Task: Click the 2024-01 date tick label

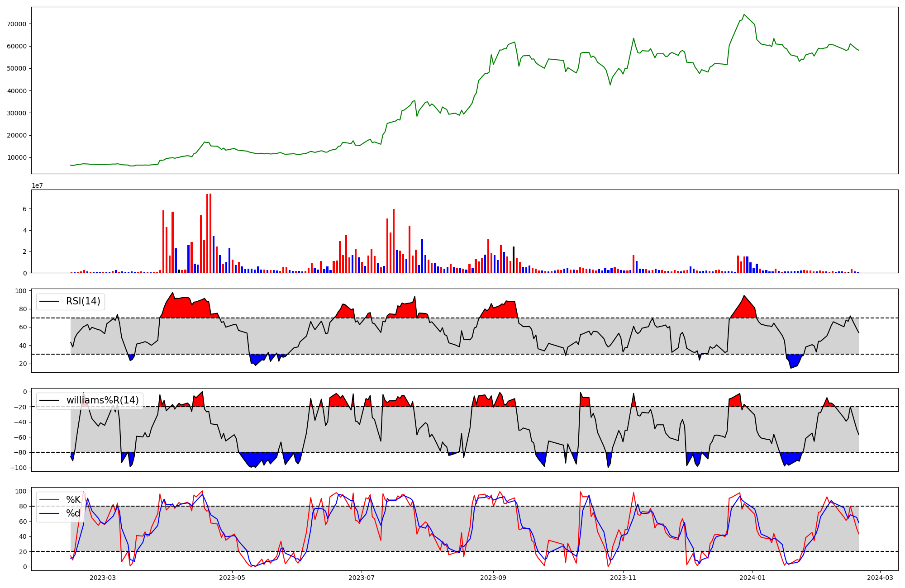Action: 753,578
